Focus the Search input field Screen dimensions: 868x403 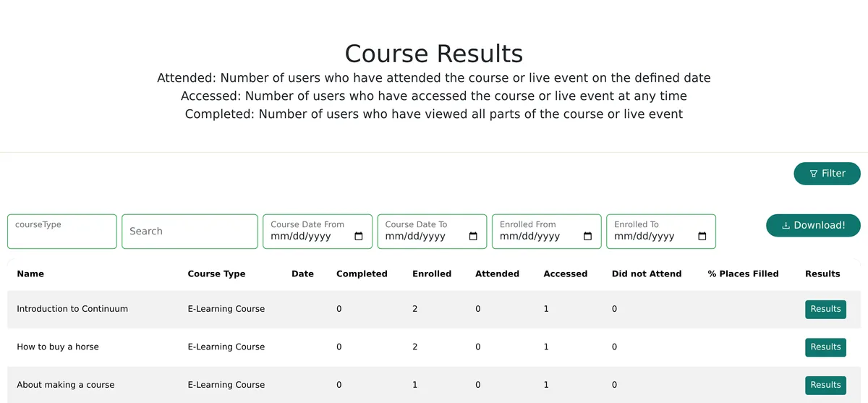(x=190, y=232)
